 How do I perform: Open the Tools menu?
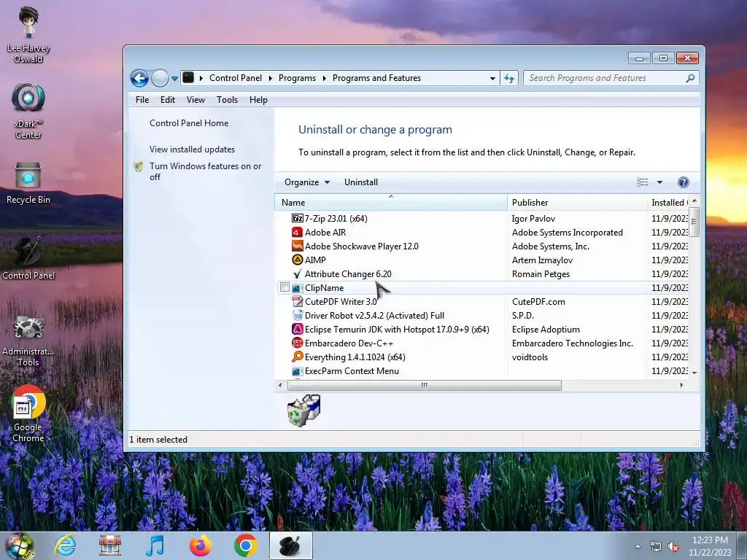click(x=228, y=100)
